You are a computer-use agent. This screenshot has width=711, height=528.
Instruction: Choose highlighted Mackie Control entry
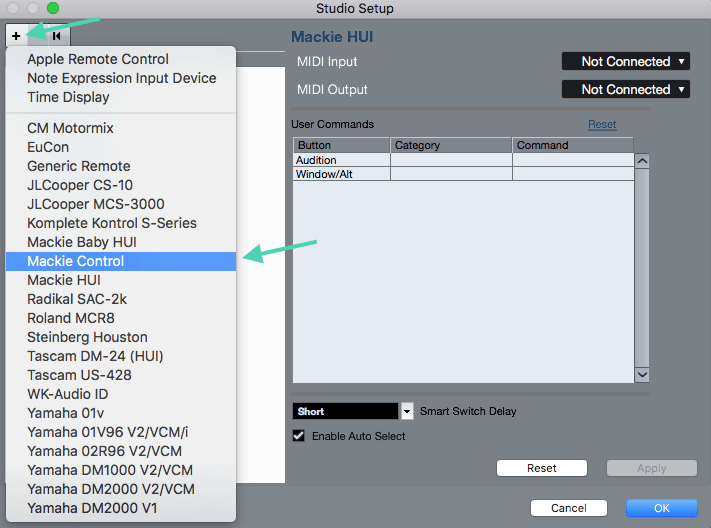[121, 261]
